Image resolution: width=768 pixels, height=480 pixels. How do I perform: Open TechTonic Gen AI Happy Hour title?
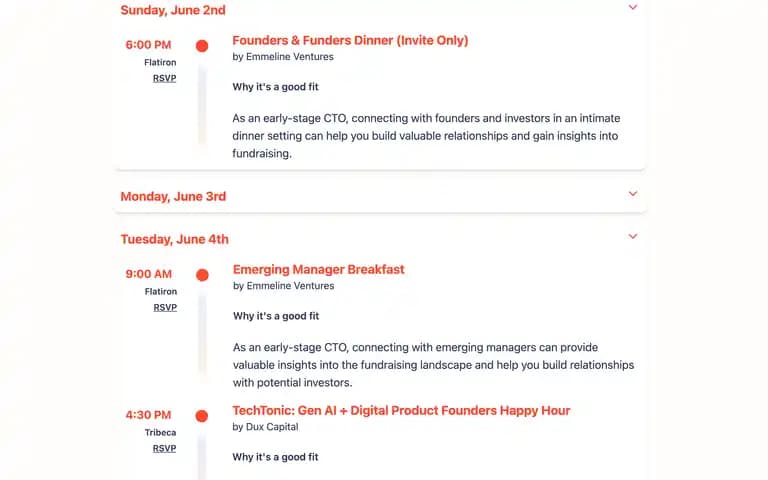[x=401, y=411]
